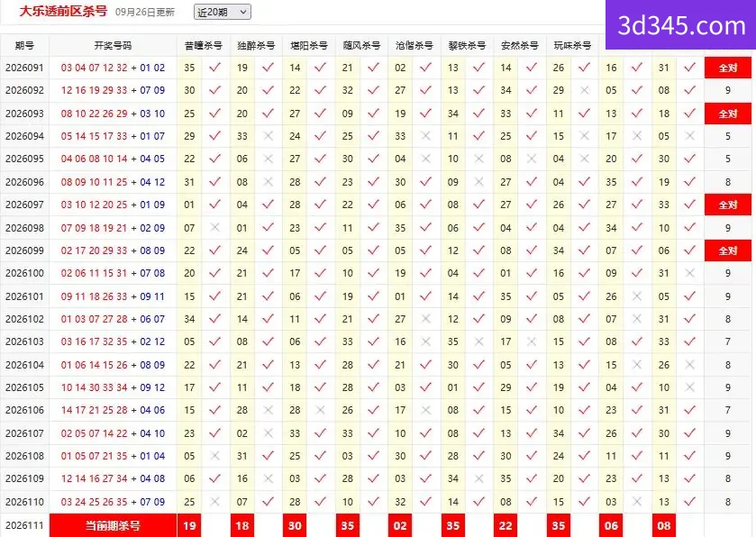Click the red 当前期杀号 label cell

coord(113,525)
